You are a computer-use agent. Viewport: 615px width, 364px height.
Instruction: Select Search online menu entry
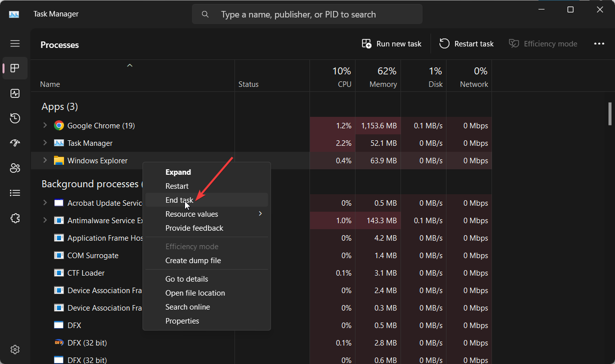tap(206, 307)
